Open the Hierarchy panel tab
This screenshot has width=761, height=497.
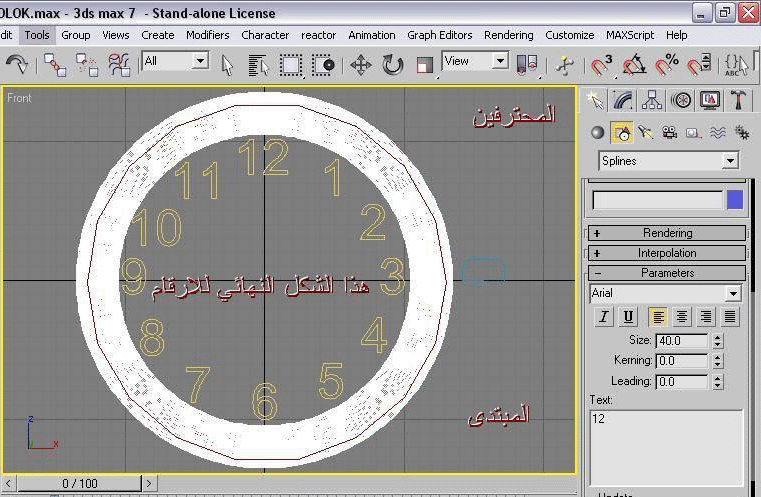click(x=652, y=100)
